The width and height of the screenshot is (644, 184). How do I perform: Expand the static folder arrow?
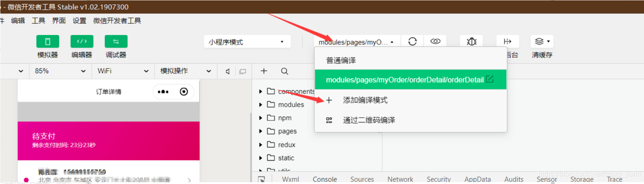[x=260, y=158]
